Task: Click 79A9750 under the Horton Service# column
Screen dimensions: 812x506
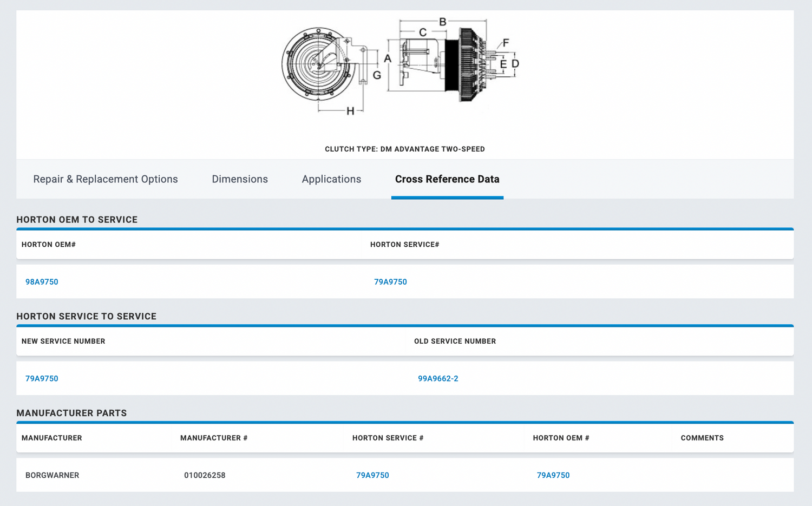Action: 390,282
